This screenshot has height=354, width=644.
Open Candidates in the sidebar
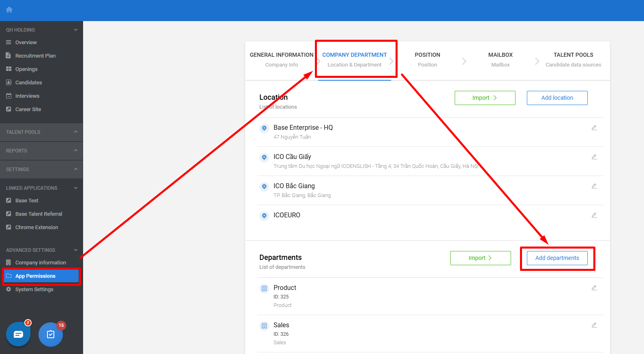coord(28,82)
